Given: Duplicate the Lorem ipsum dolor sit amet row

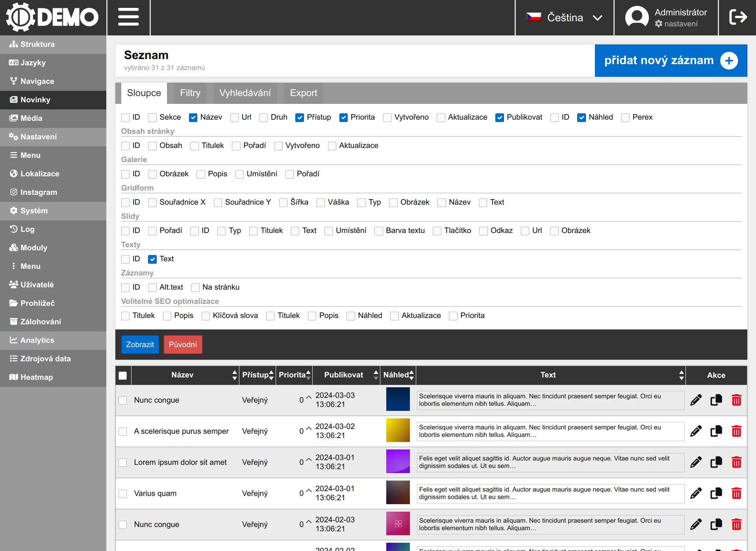Looking at the screenshot, I should 716,462.
